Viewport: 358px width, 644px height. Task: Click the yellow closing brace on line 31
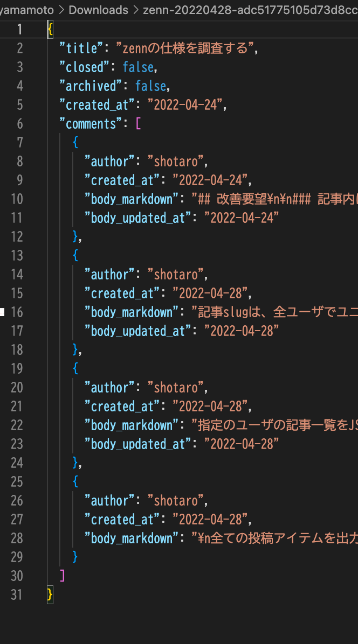50,594
